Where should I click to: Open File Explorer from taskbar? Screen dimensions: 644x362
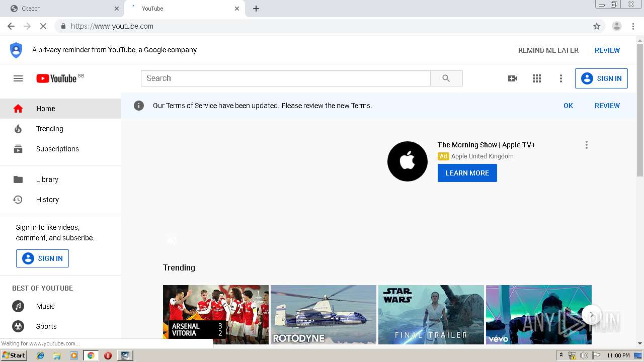coord(57,355)
